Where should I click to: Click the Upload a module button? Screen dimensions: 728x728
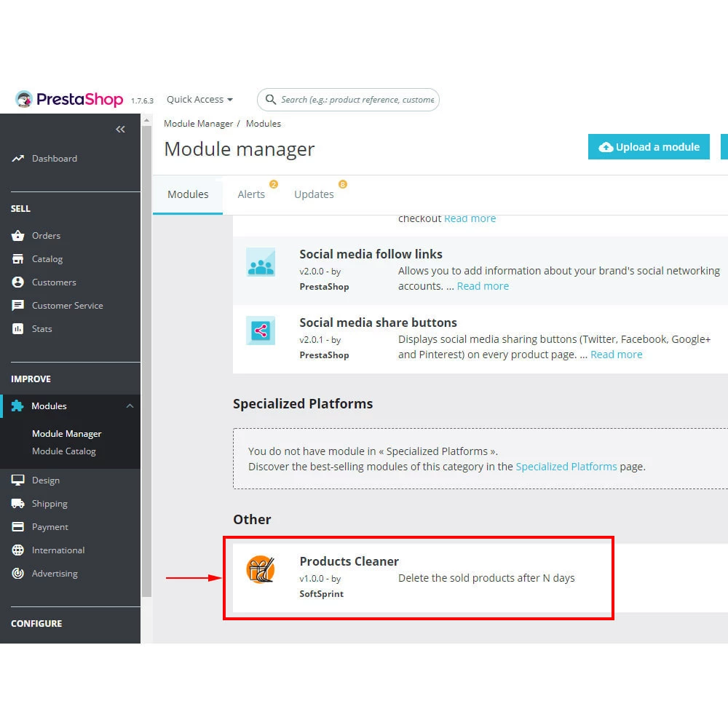649,147
